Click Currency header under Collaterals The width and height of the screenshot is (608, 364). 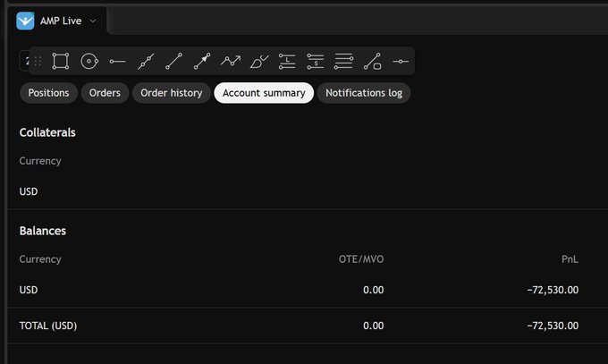click(40, 161)
